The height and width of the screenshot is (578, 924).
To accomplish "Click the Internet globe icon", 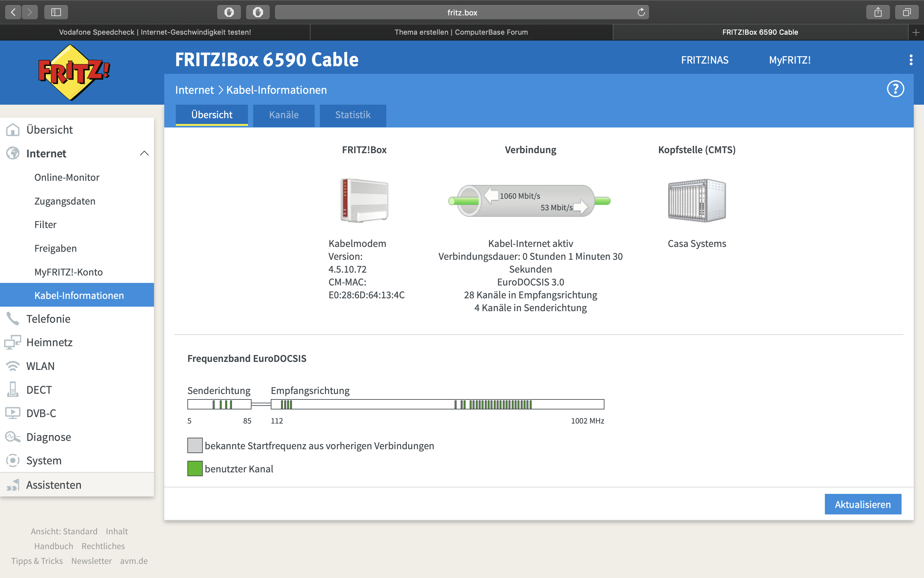I will pyautogui.click(x=13, y=153).
